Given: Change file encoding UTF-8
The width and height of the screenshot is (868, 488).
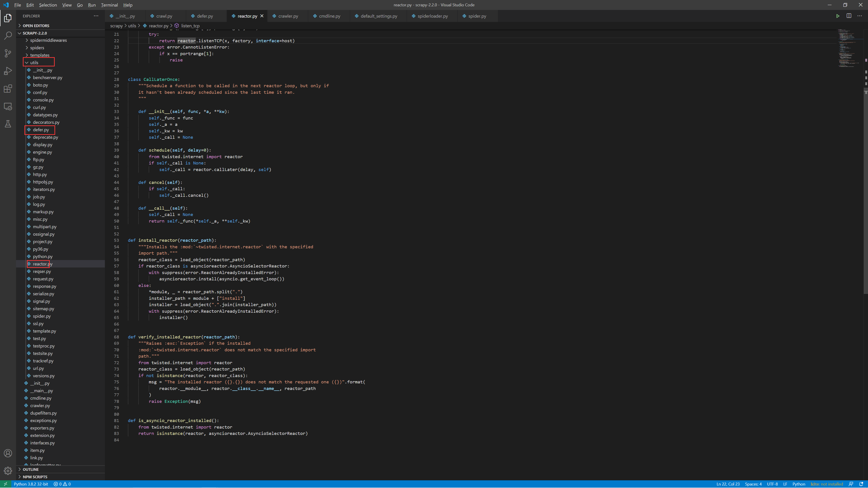Looking at the screenshot, I should click(x=772, y=484).
